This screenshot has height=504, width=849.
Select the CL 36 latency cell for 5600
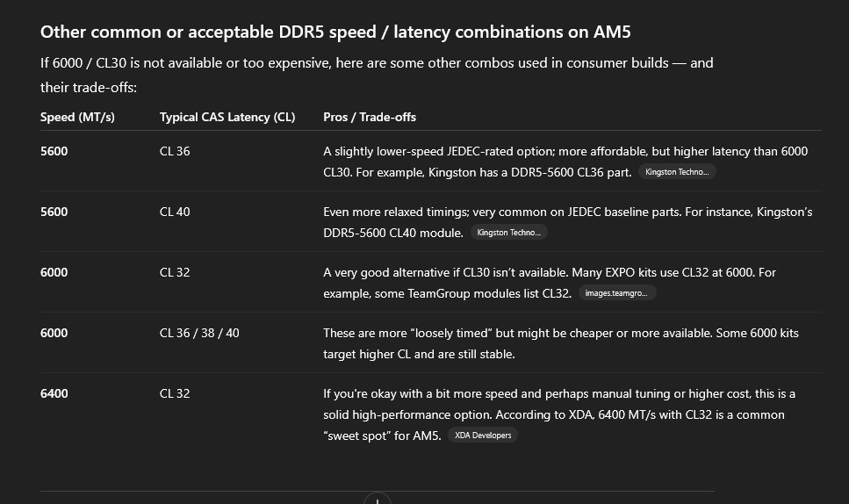click(175, 151)
